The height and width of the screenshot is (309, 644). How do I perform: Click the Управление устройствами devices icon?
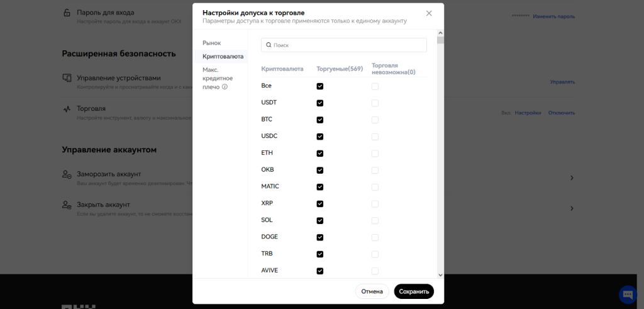pos(67,79)
